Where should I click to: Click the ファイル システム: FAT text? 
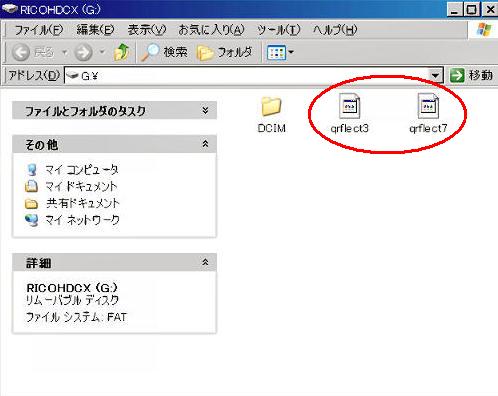pyautogui.click(x=77, y=317)
